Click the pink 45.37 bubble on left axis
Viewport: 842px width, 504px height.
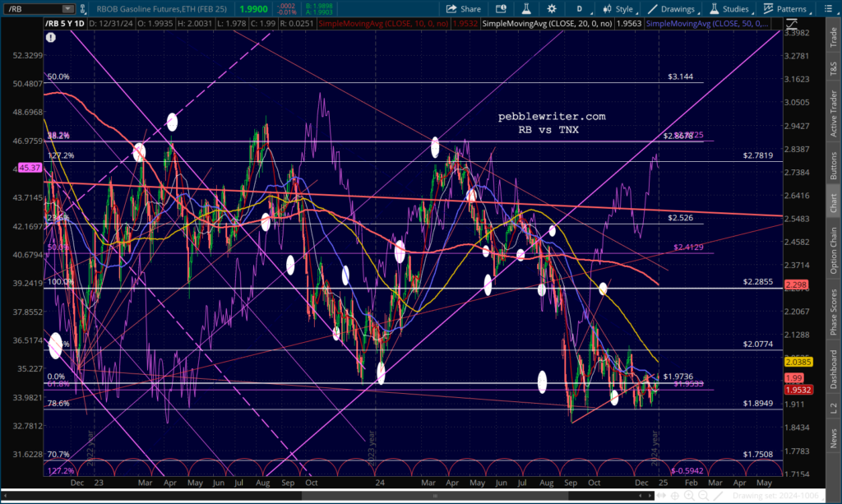(x=30, y=168)
